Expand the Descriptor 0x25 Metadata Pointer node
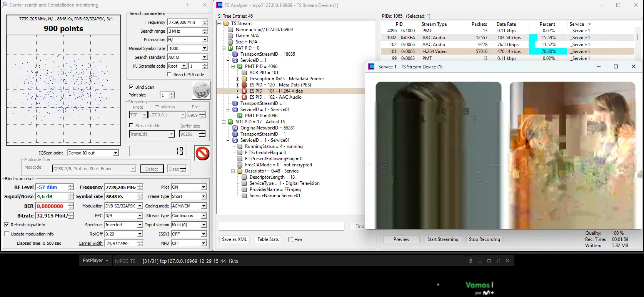This screenshot has height=297, width=644. (238, 79)
